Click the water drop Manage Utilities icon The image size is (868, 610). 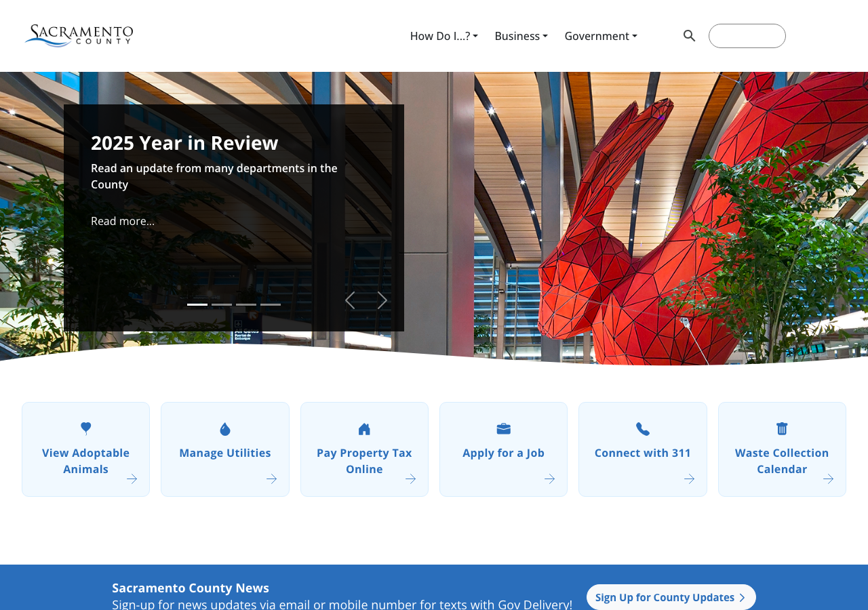point(225,429)
